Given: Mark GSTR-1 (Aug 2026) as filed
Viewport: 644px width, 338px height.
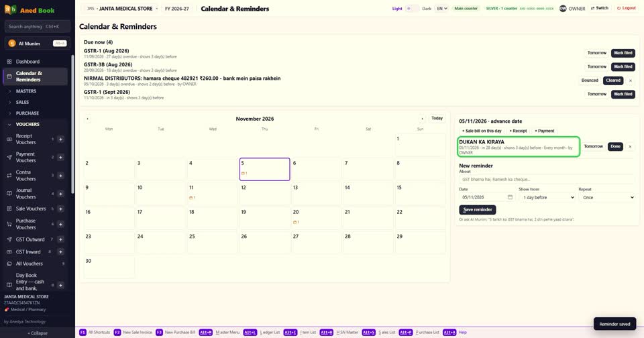Looking at the screenshot, I should click(623, 53).
